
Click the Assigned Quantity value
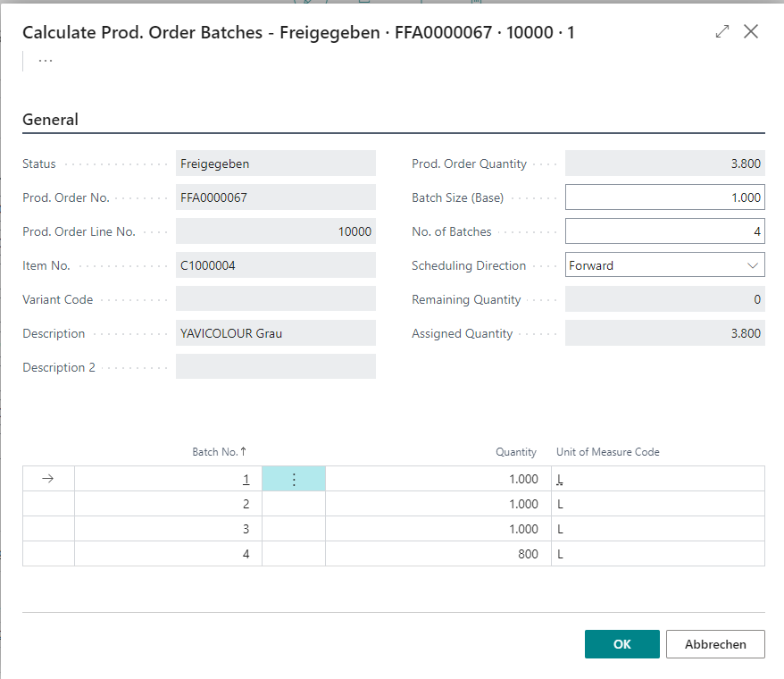664,333
